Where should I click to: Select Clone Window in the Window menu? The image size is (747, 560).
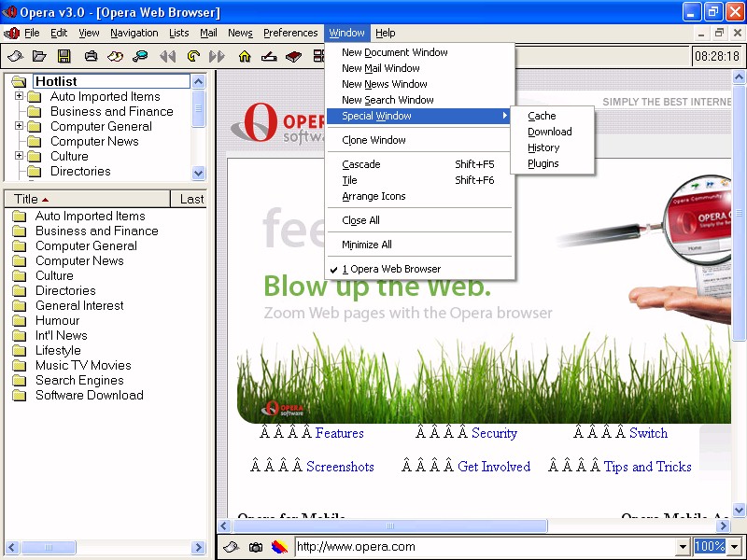coord(419,140)
